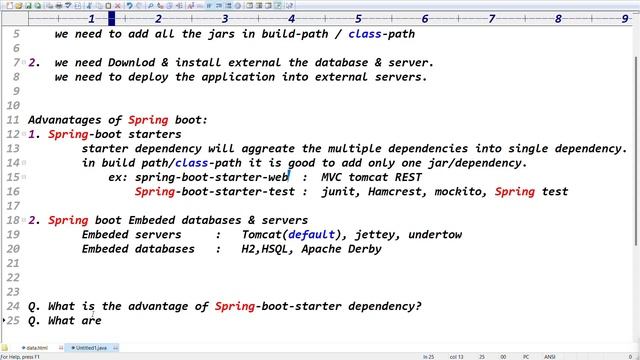Click the Replace toolbar icon
The width and height of the screenshot is (640, 360).
160,6
